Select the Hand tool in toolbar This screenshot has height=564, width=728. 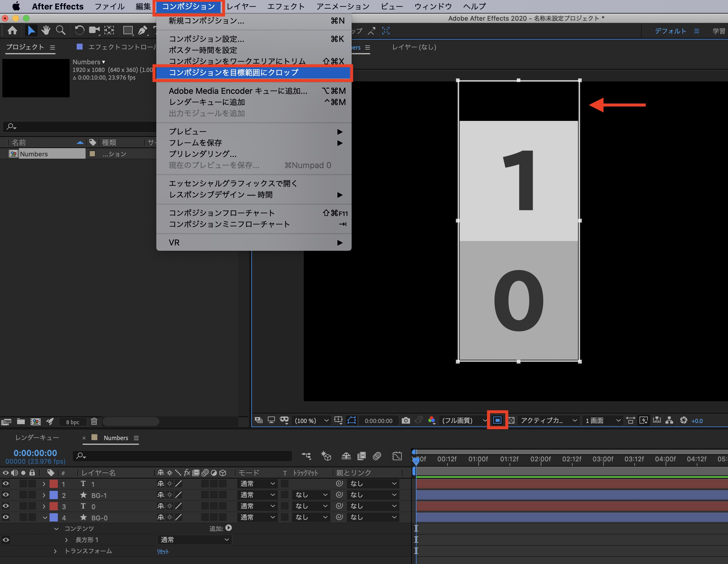[46, 31]
